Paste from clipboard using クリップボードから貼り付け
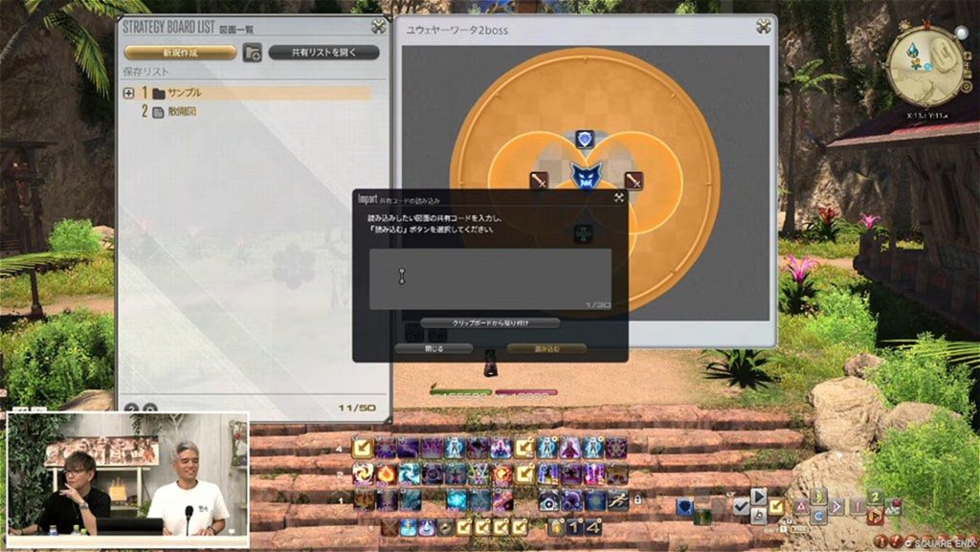 (490, 323)
